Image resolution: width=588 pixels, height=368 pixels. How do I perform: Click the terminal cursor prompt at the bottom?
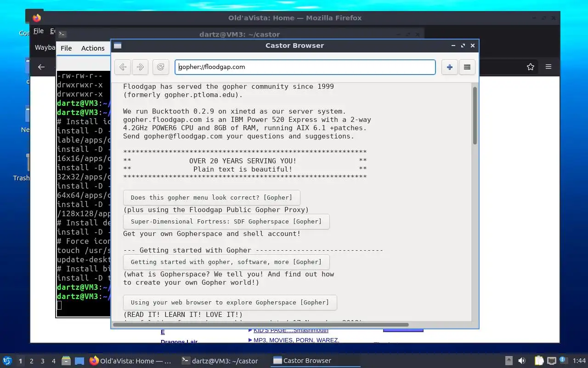click(59, 305)
